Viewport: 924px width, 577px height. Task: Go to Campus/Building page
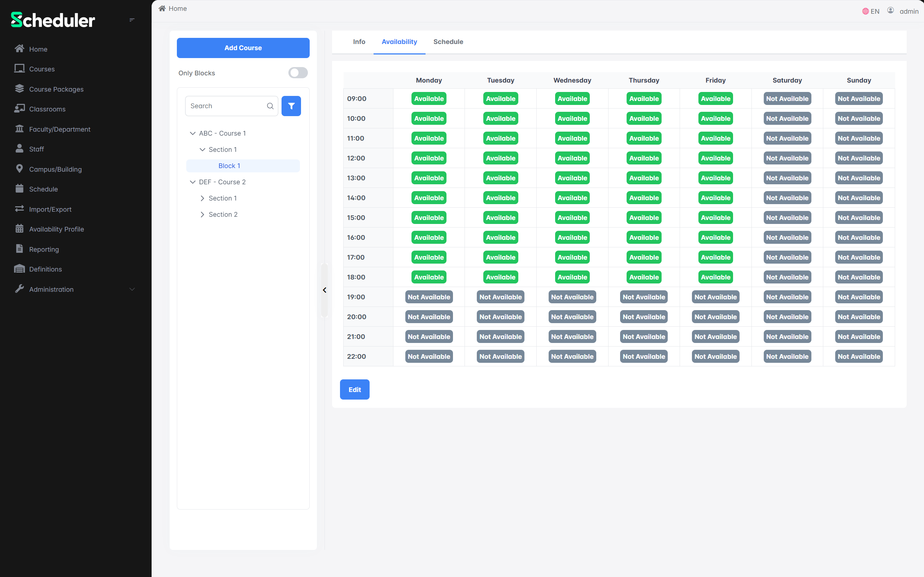point(55,169)
